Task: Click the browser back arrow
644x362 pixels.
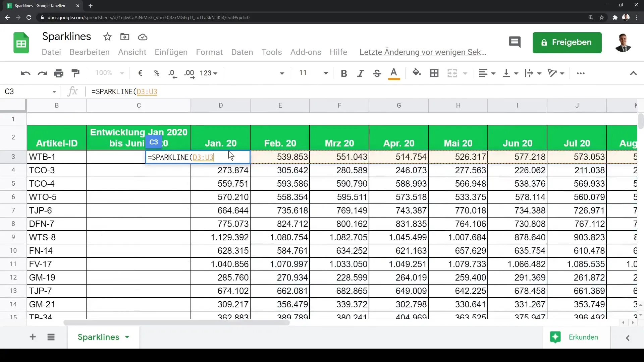Action: (7, 17)
